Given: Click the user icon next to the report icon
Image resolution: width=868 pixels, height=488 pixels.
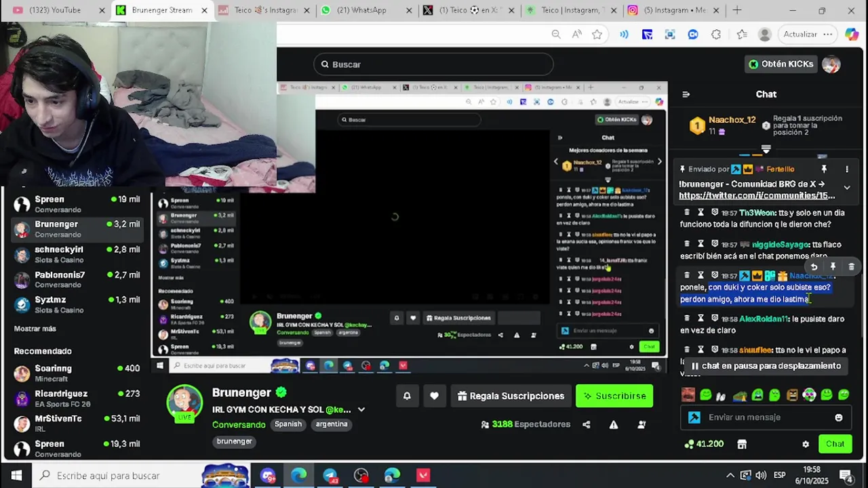Looking at the screenshot, I should [642, 424].
